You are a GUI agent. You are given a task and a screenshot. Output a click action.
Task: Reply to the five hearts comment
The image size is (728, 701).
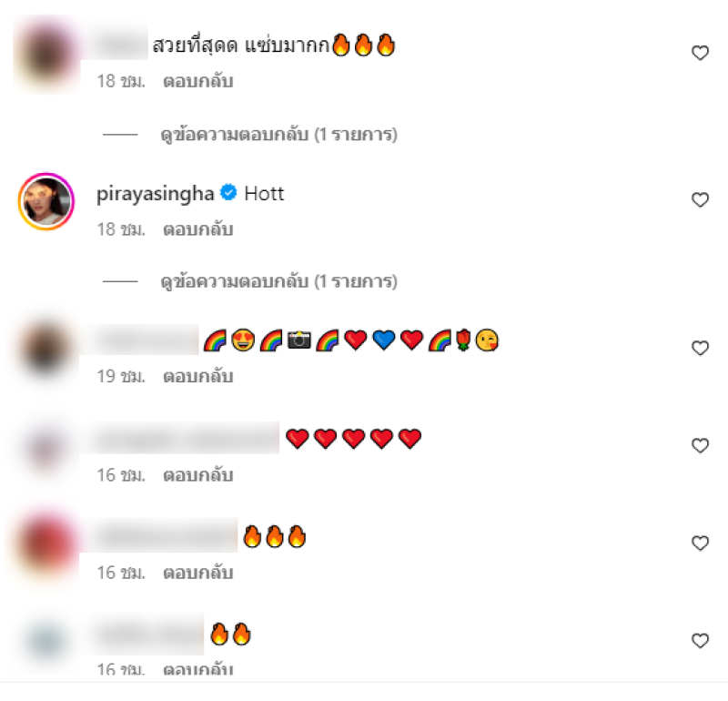pyautogui.click(x=197, y=475)
